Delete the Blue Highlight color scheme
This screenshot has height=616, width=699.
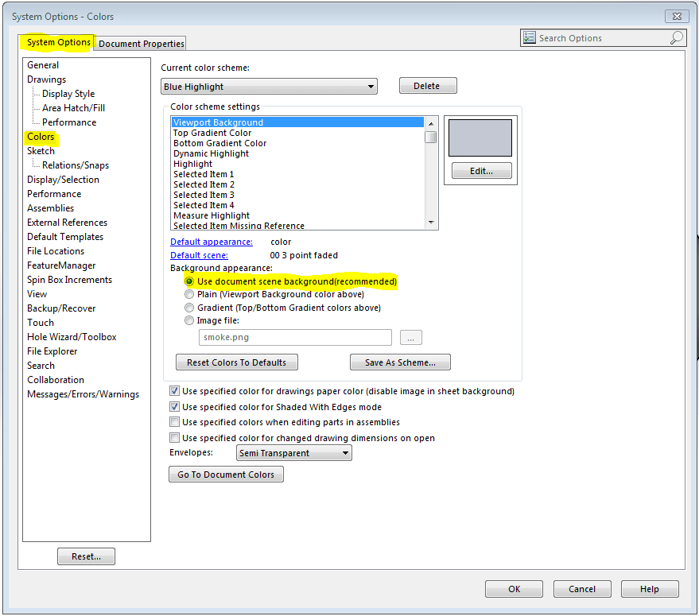tap(427, 85)
